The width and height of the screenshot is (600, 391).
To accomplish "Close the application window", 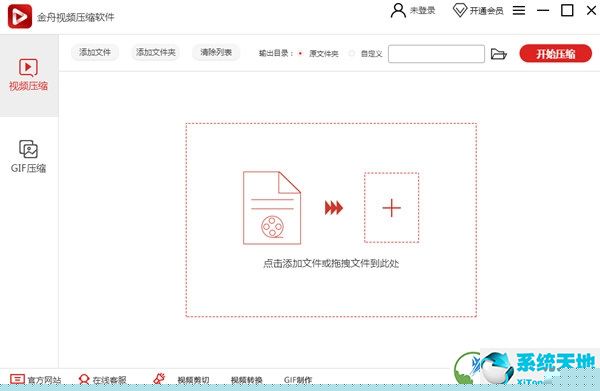I will coord(592,10).
